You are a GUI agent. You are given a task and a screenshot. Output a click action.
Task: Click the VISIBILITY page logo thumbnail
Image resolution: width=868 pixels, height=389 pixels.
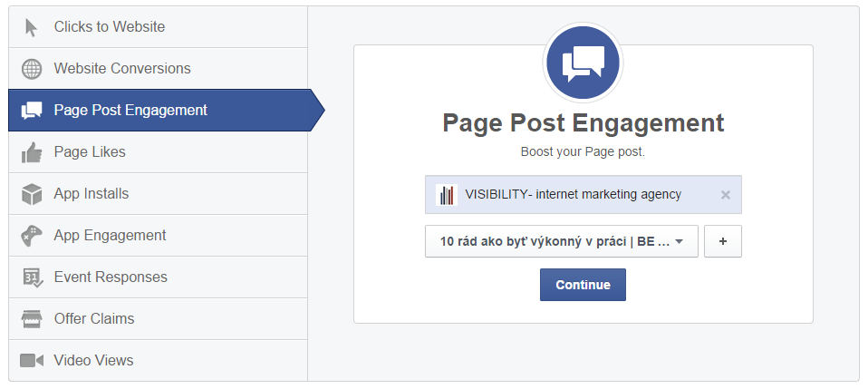[446, 195]
